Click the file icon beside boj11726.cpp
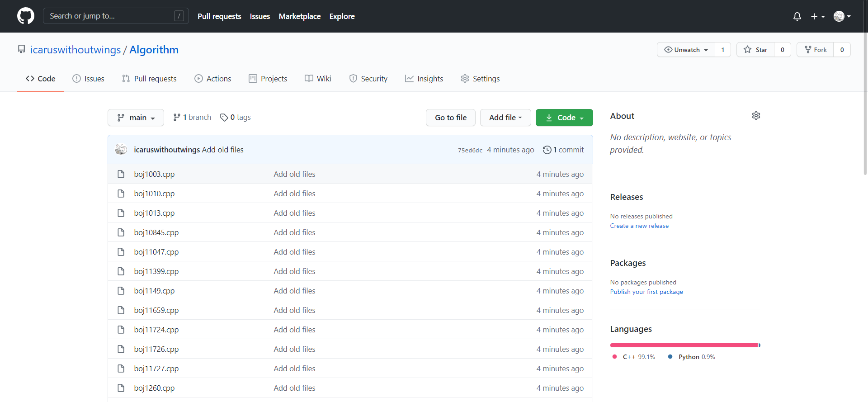 click(121, 349)
